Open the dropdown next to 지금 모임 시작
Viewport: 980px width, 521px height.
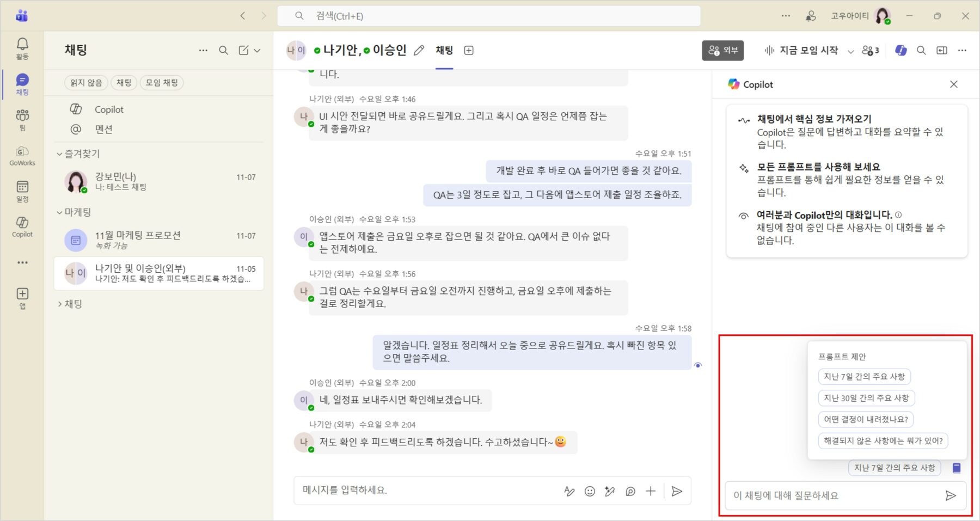click(850, 51)
